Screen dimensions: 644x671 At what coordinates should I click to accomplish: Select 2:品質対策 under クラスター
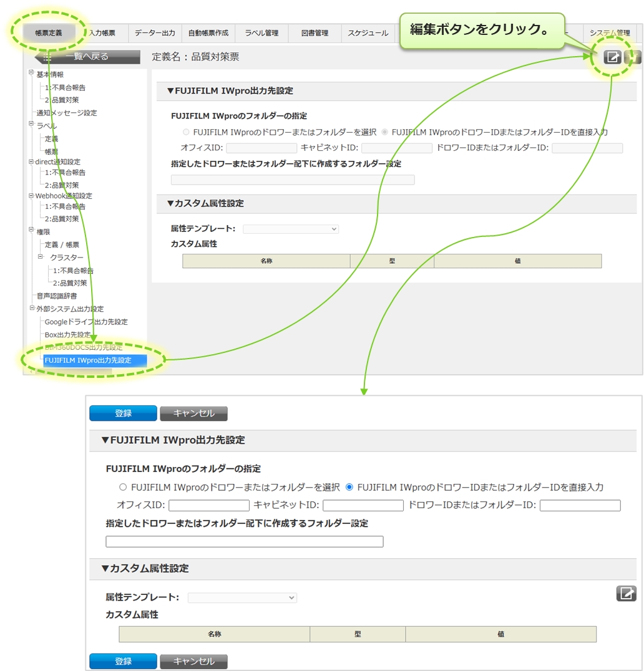70,283
